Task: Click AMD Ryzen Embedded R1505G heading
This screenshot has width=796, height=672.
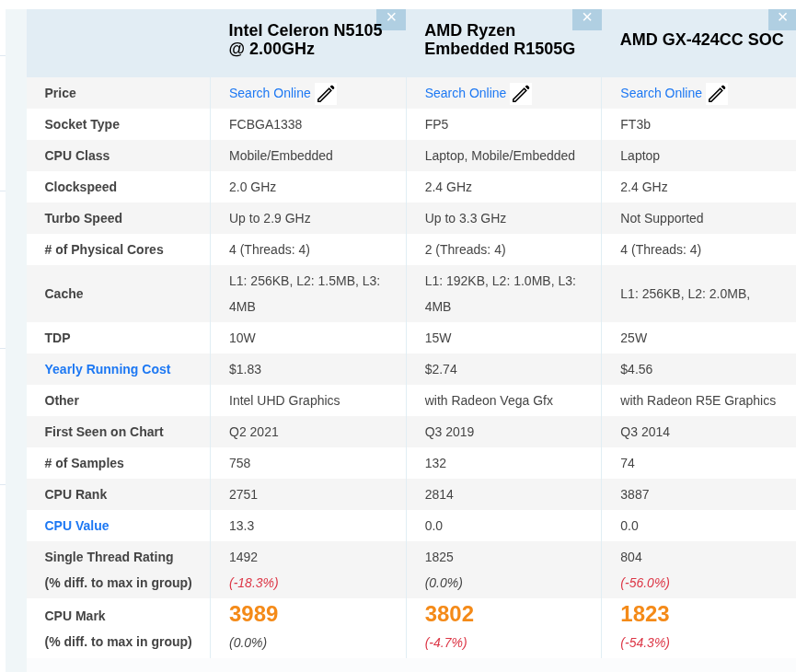Action: 500,40
